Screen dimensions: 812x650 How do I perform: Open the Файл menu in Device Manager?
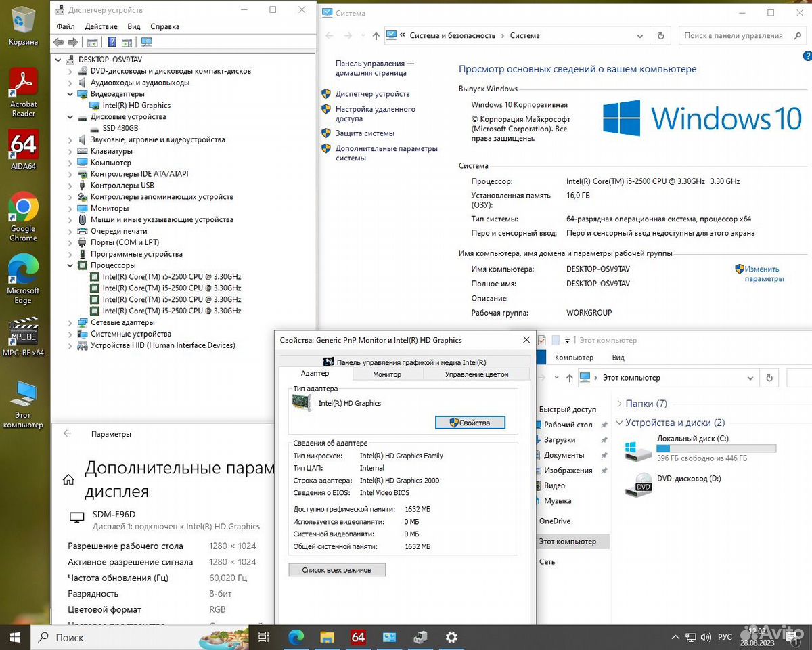coord(66,26)
